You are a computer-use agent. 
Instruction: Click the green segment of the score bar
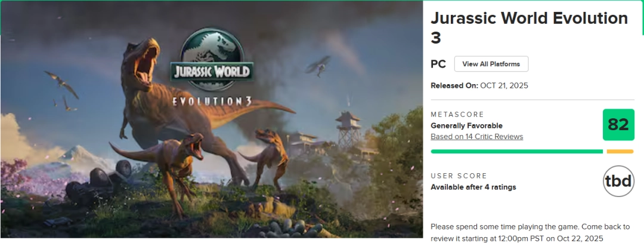[x=516, y=152]
